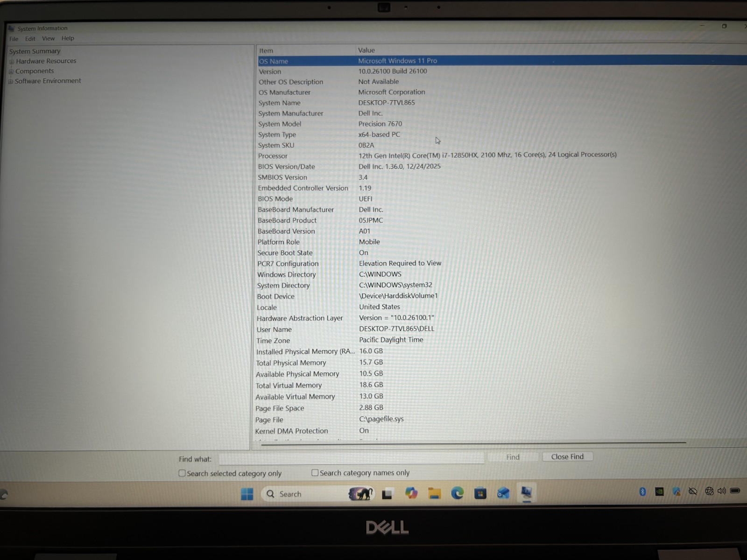This screenshot has height=560, width=747.
Task: Open the File menu
Action: coord(14,39)
